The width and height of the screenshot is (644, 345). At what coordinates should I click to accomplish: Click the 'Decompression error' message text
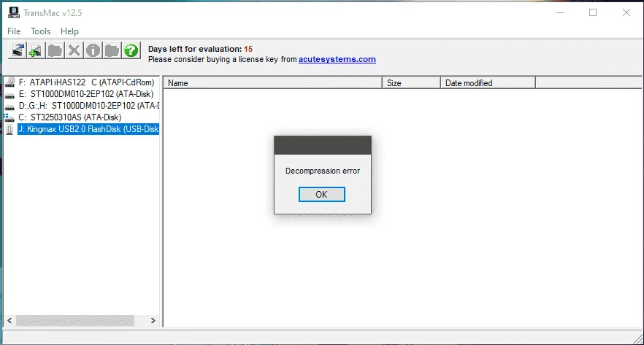click(323, 171)
